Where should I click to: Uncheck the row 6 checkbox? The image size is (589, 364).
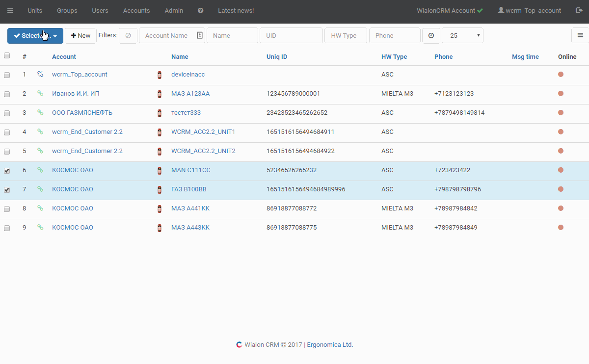(x=7, y=171)
